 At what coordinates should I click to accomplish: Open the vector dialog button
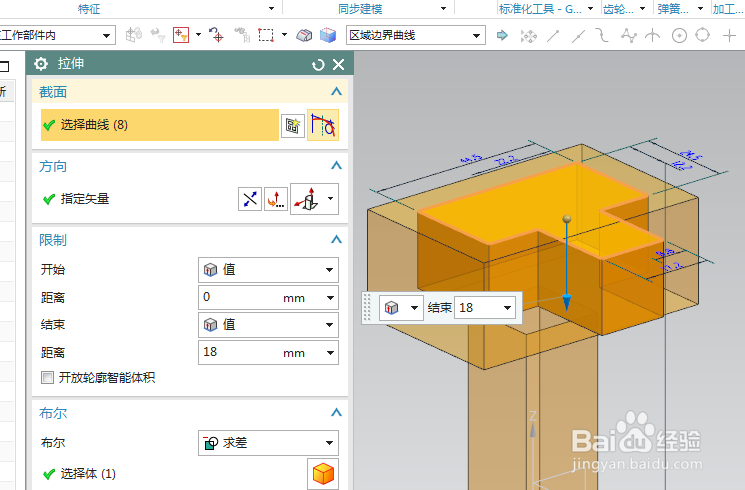[276, 199]
